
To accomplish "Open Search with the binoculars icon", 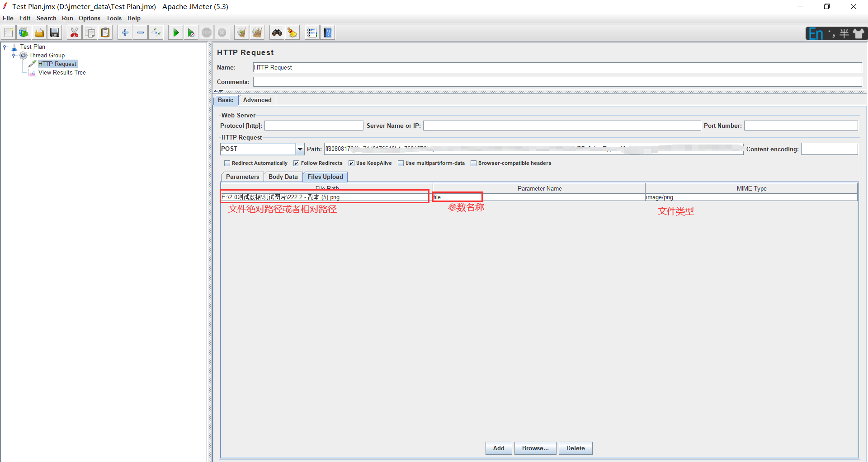I will tap(277, 33).
